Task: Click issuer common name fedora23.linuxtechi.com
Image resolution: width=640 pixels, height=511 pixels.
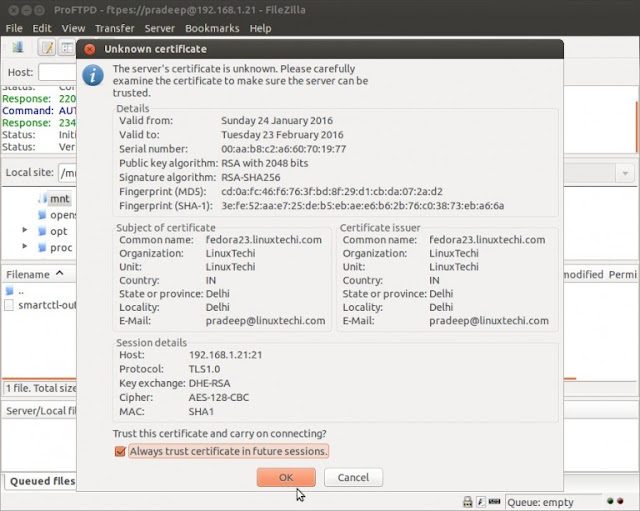Action: pyautogui.click(x=487, y=240)
